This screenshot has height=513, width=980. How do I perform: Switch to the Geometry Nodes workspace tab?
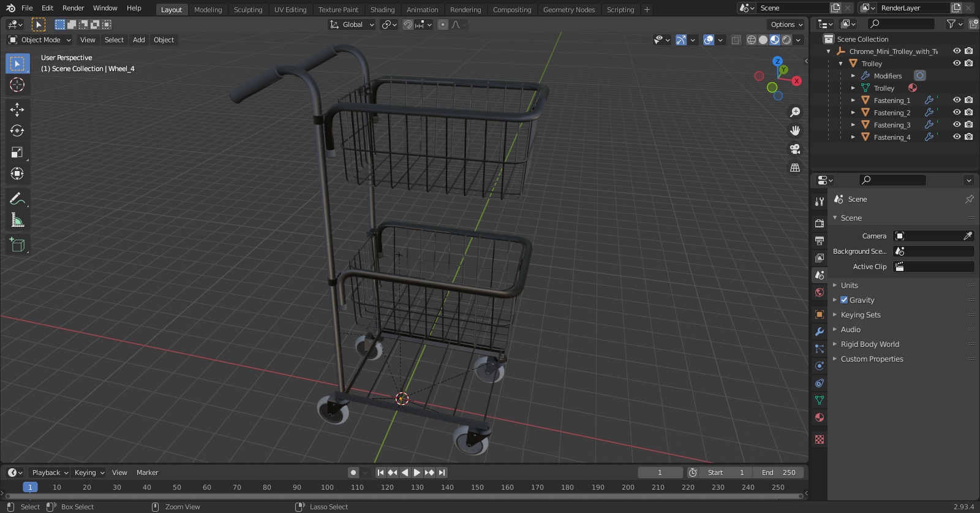(569, 10)
